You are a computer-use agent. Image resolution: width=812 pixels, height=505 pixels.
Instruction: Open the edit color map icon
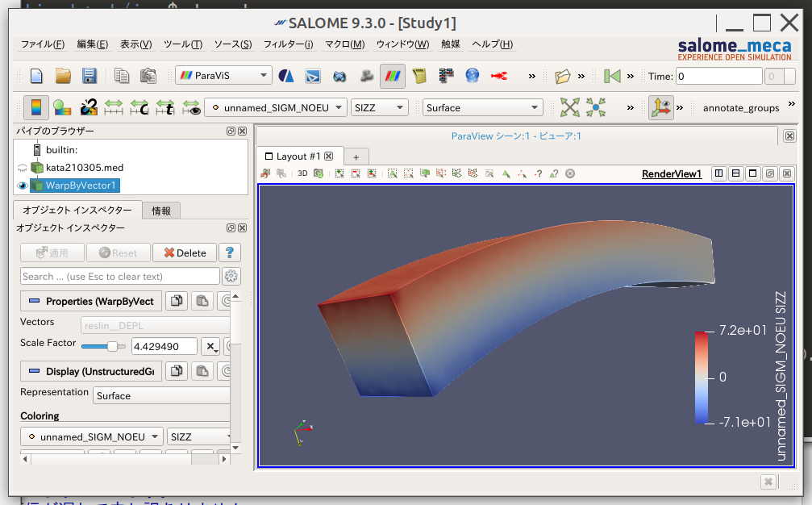point(62,107)
